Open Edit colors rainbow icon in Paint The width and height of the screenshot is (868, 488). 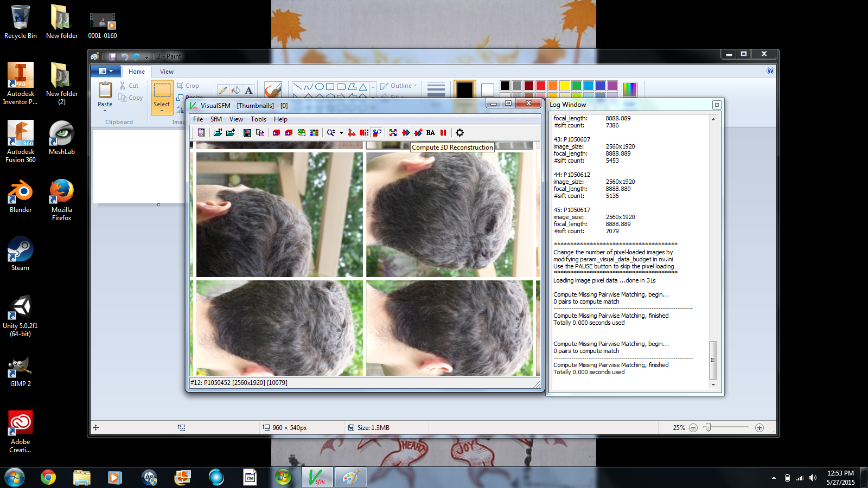point(629,89)
